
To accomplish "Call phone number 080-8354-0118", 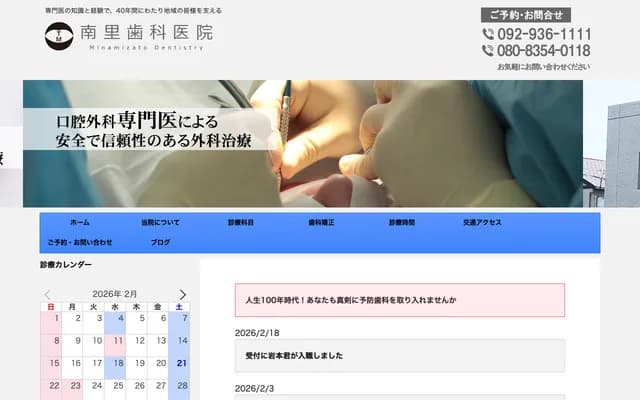I will [x=544, y=51].
